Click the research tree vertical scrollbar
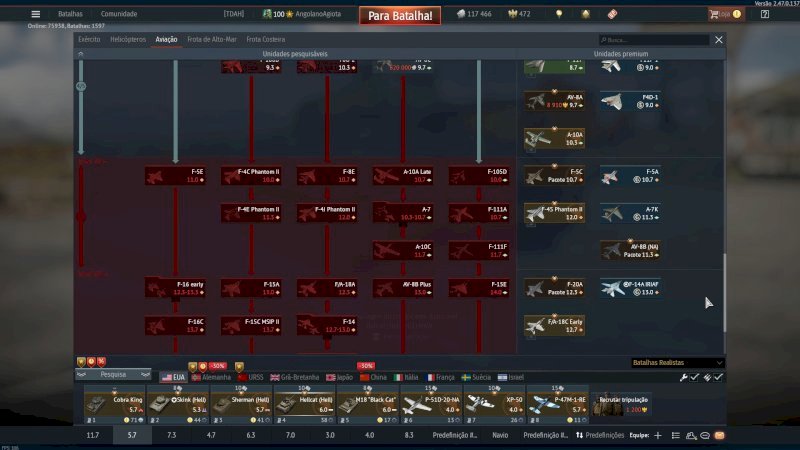 [x=726, y=290]
